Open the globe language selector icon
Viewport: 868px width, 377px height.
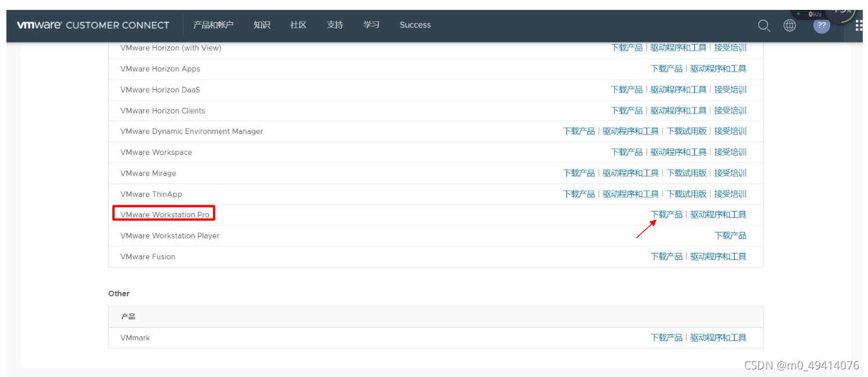tap(789, 25)
